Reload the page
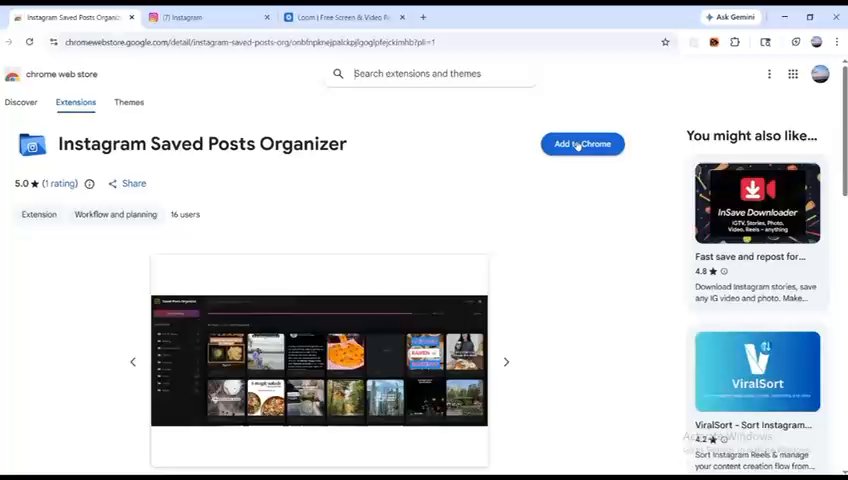This screenshot has width=848, height=480. (x=30, y=42)
